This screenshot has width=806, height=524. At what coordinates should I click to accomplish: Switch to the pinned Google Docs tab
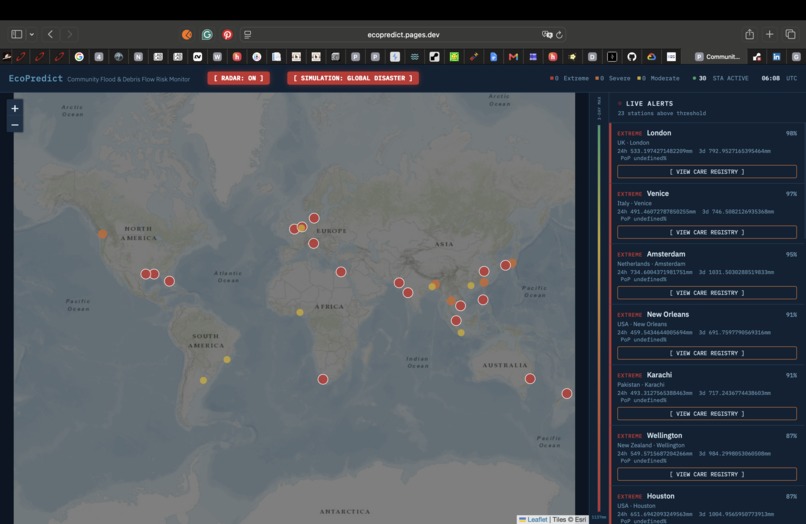click(x=493, y=57)
